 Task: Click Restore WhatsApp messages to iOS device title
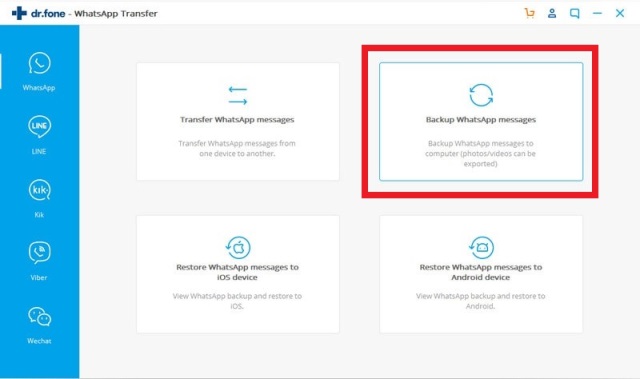(238, 272)
